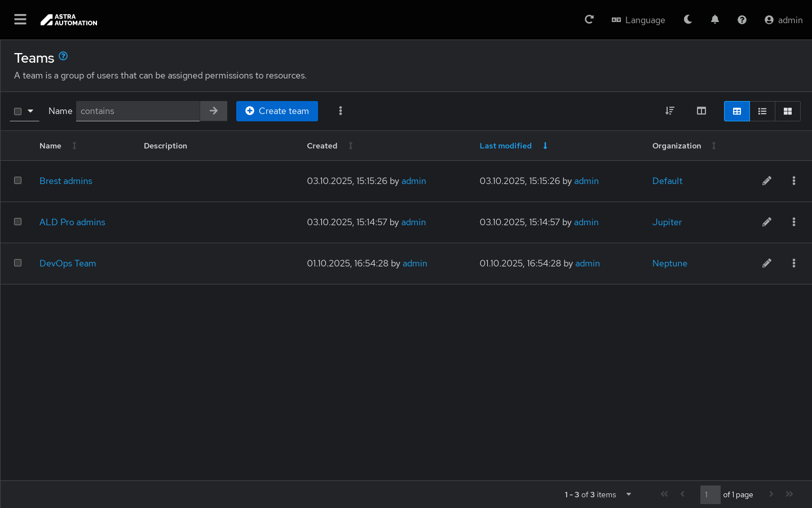The image size is (812, 508).
Task: Open row actions kebab for DevOps Team
Action: tap(794, 263)
